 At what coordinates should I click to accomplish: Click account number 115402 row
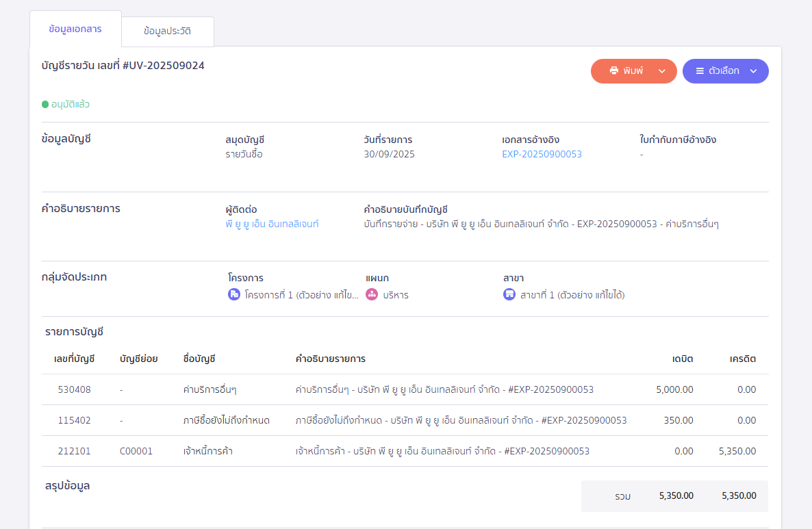[74, 420]
